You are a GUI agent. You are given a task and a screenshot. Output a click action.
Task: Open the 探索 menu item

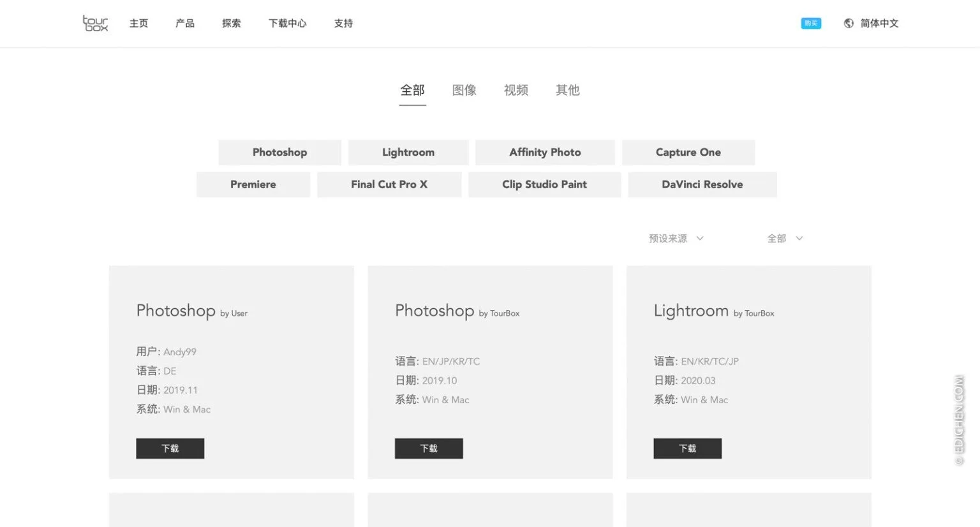point(232,24)
